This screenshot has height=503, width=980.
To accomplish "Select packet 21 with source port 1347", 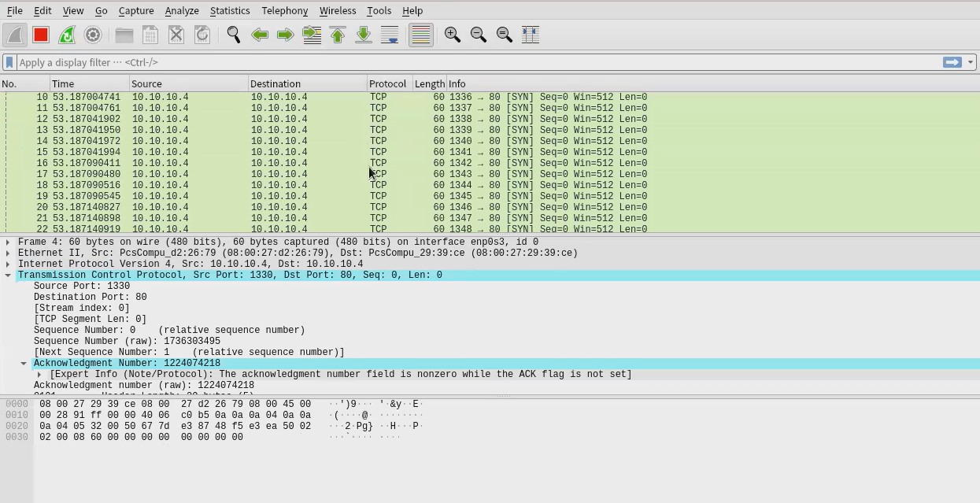I will (x=490, y=218).
